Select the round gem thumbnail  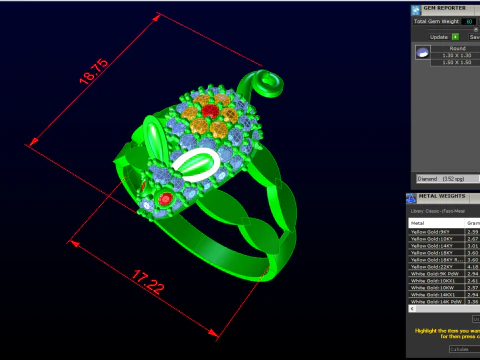(423, 53)
